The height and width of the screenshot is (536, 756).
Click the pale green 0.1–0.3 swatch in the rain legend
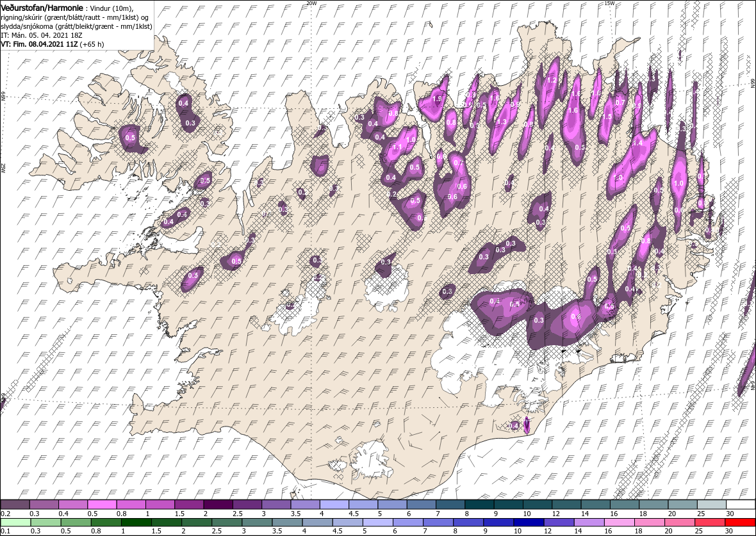(x=15, y=523)
